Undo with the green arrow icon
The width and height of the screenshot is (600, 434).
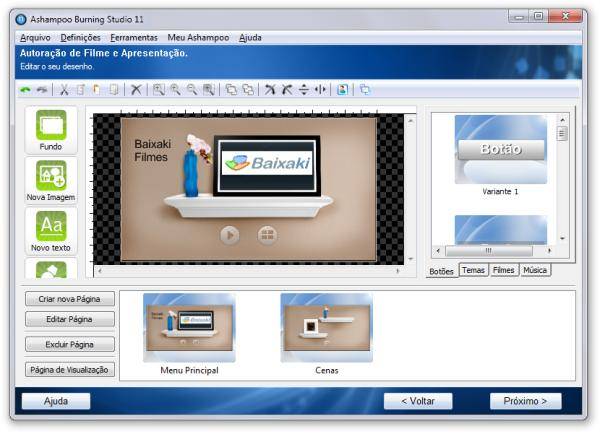tap(25, 90)
